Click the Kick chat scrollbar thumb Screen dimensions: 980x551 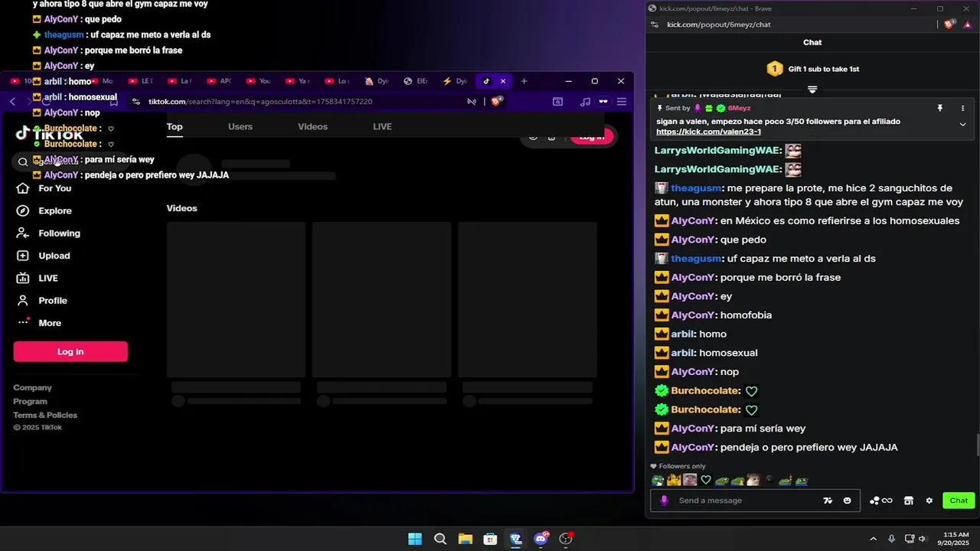tap(976, 445)
